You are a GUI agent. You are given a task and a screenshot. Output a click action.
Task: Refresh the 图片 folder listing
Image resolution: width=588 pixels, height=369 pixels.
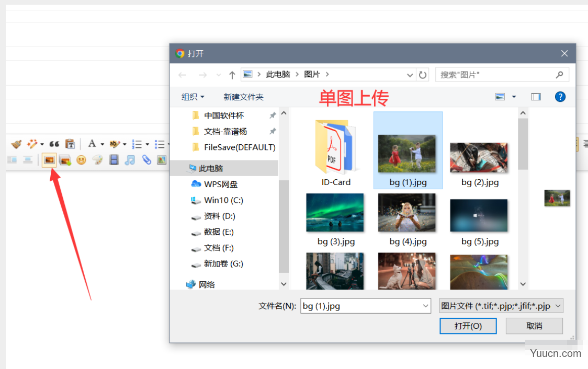pos(423,75)
